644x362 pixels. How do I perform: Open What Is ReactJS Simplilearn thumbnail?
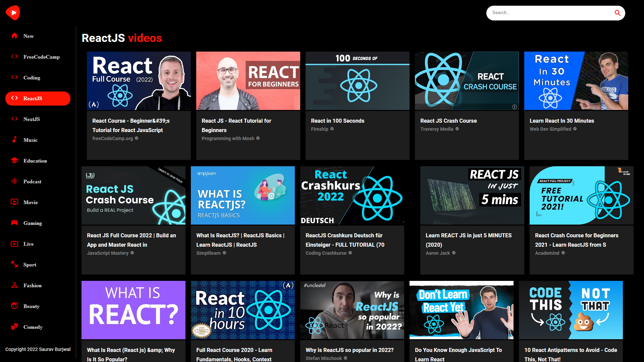(243, 195)
